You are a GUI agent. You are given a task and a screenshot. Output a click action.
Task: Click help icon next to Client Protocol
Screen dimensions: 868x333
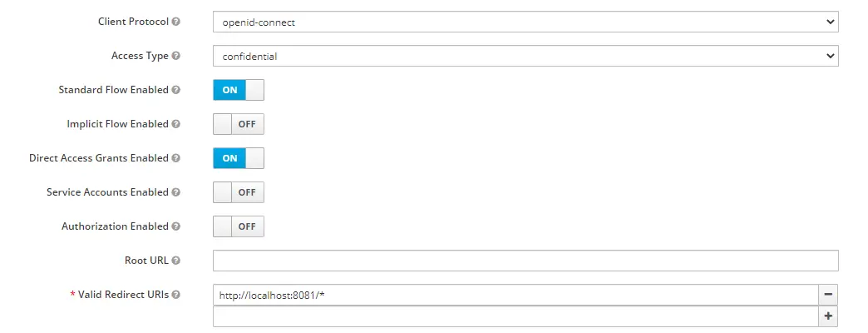point(176,22)
